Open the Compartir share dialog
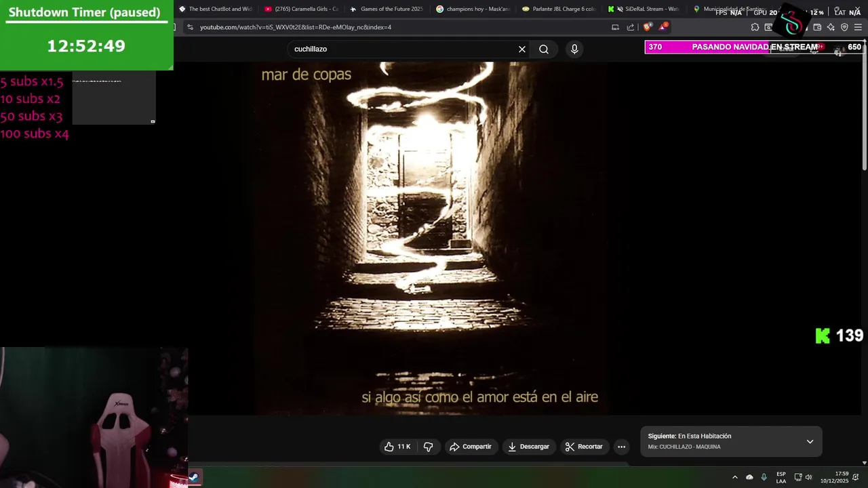868x488 pixels. click(x=471, y=447)
